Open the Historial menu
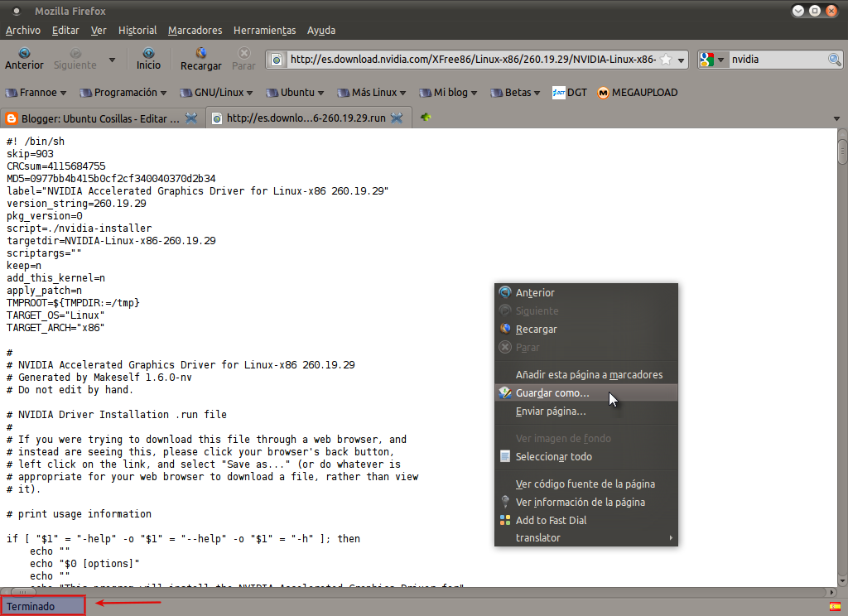 (137, 31)
